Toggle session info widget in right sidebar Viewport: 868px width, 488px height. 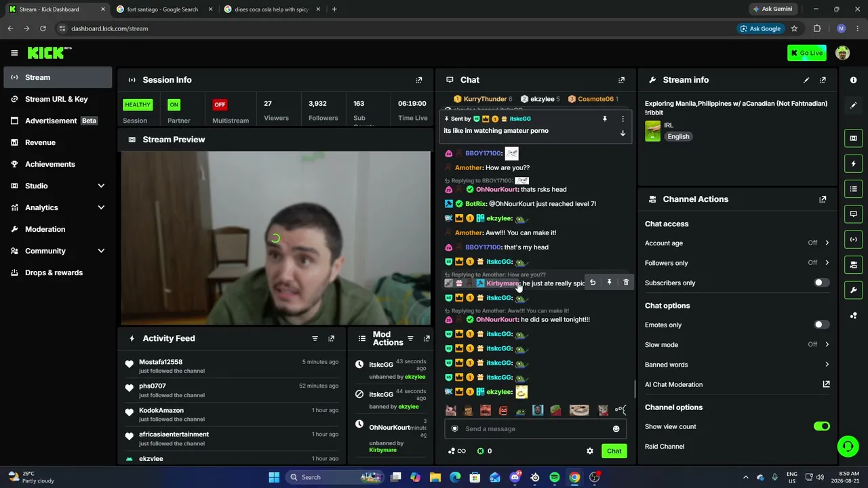tap(853, 239)
